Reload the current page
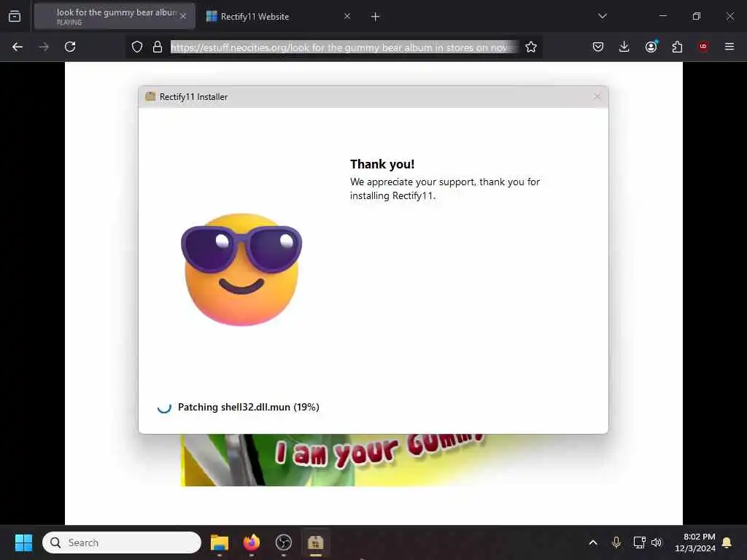Image resolution: width=747 pixels, height=560 pixels. [x=70, y=47]
